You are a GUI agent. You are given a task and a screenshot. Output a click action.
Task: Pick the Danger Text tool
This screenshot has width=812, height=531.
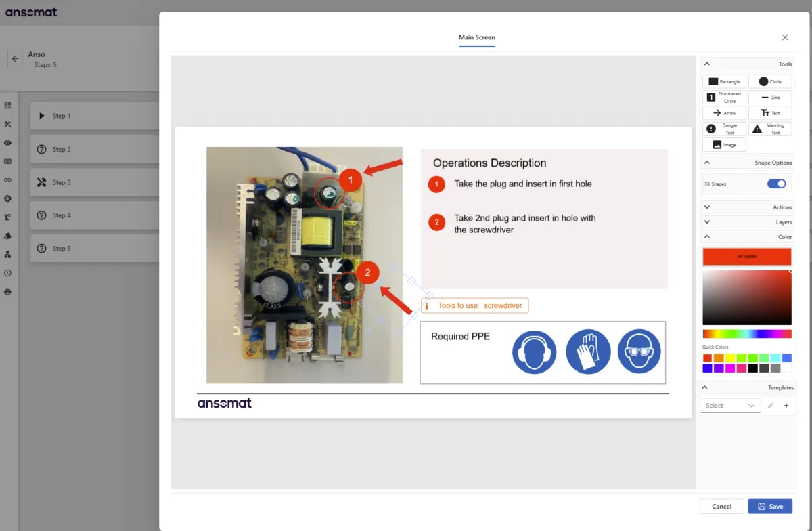(724, 129)
